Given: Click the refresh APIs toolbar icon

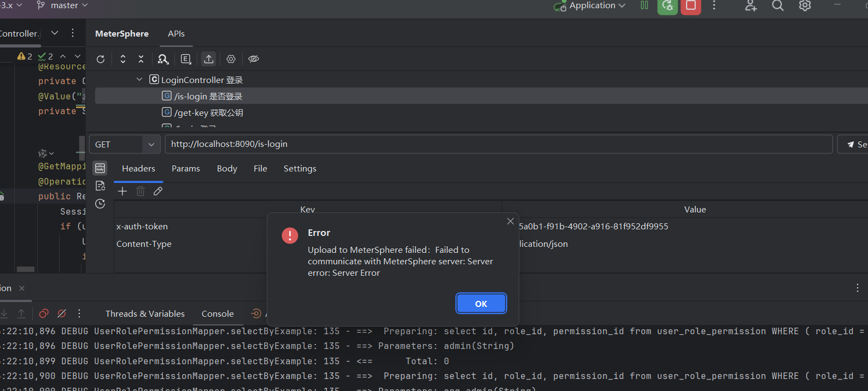Looking at the screenshot, I should [x=101, y=59].
